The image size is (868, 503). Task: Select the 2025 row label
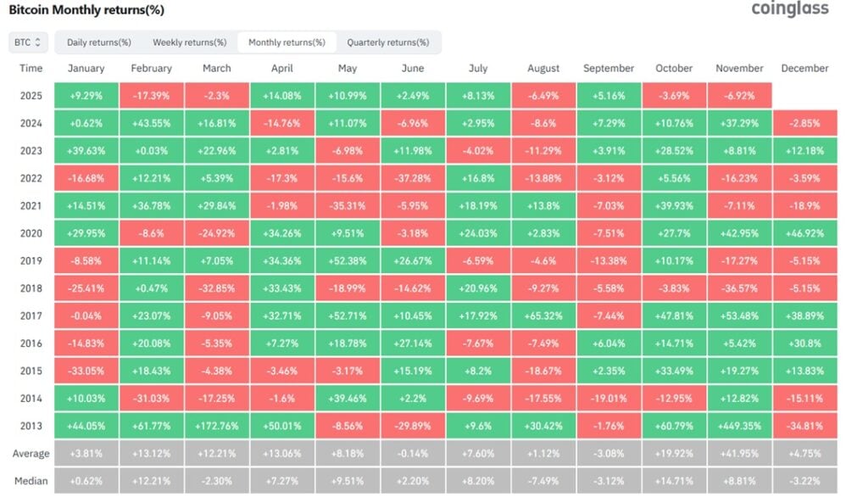[31, 96]
